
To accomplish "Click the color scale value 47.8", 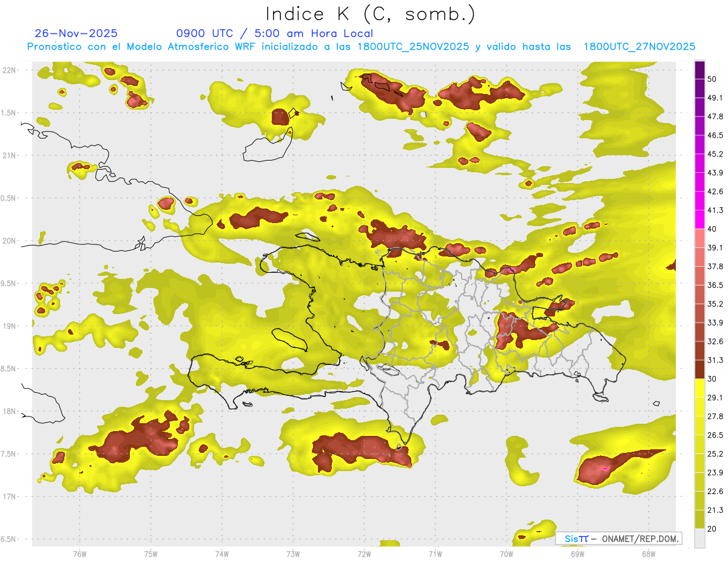I will tap(715, 116).
